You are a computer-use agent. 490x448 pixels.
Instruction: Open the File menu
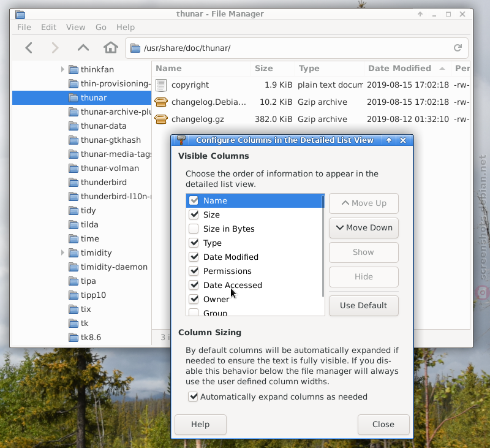pyautogui.click(x=24, y=27)
